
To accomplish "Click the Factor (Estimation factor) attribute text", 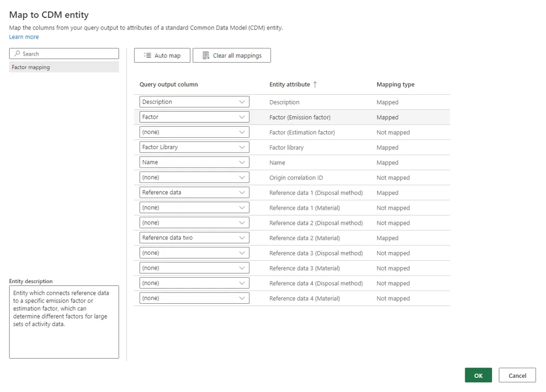I will click(x=302, y=132).
